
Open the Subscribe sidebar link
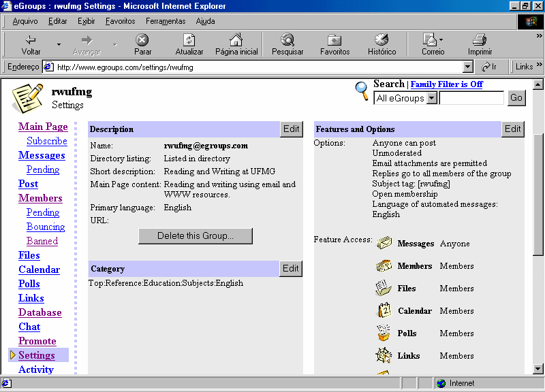47,141
